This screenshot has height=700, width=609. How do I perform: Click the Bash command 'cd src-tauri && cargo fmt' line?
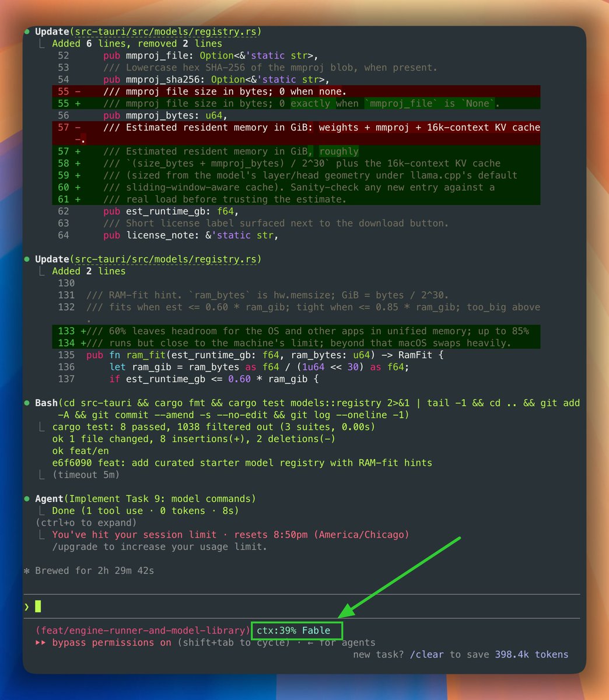pyautogui.click(x=307, y=408)
